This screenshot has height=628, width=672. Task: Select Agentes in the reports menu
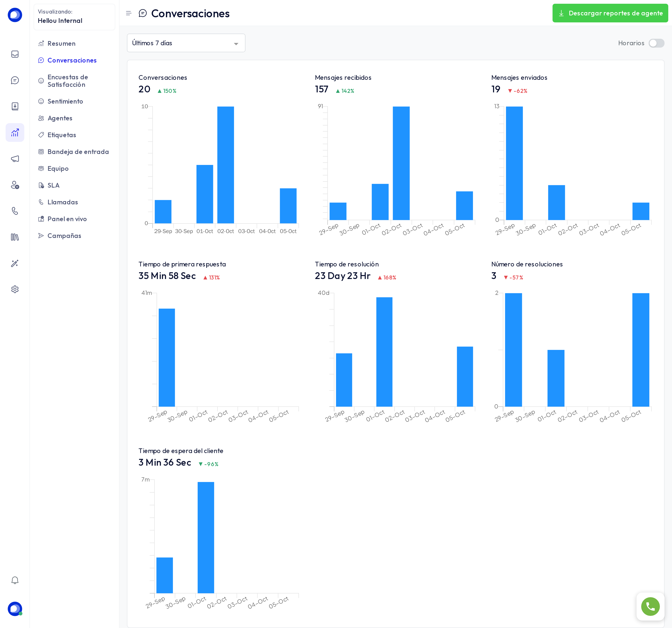[x=60, y=118]
